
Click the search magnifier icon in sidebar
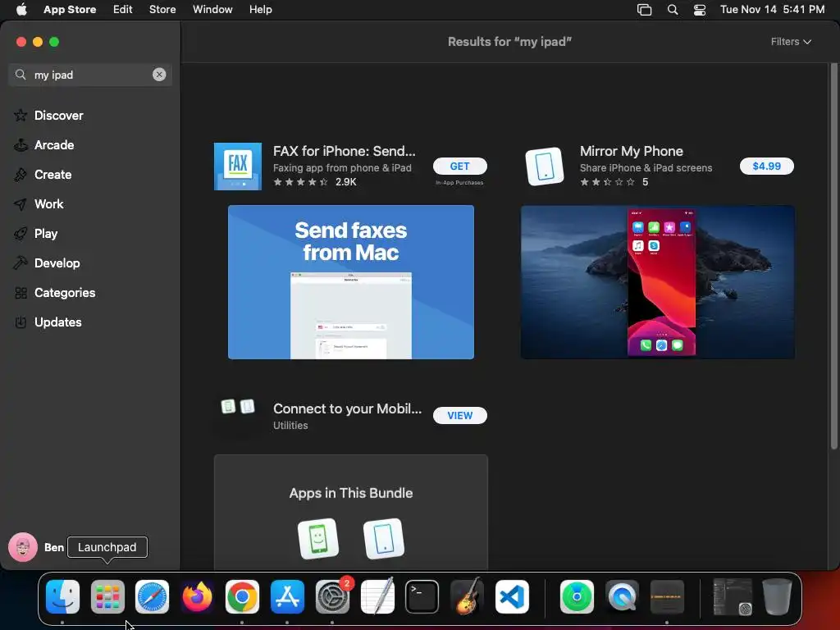[21, 75]
